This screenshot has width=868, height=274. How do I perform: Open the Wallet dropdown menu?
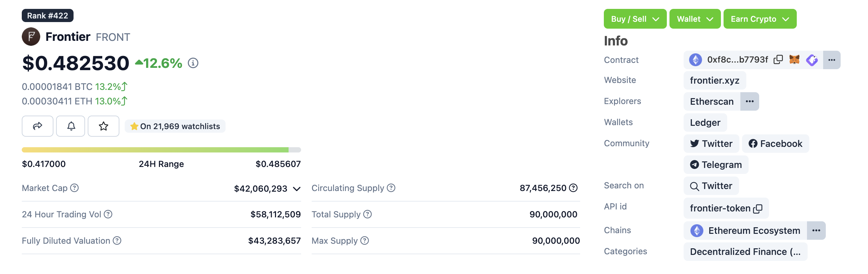(x=695, y=19)
